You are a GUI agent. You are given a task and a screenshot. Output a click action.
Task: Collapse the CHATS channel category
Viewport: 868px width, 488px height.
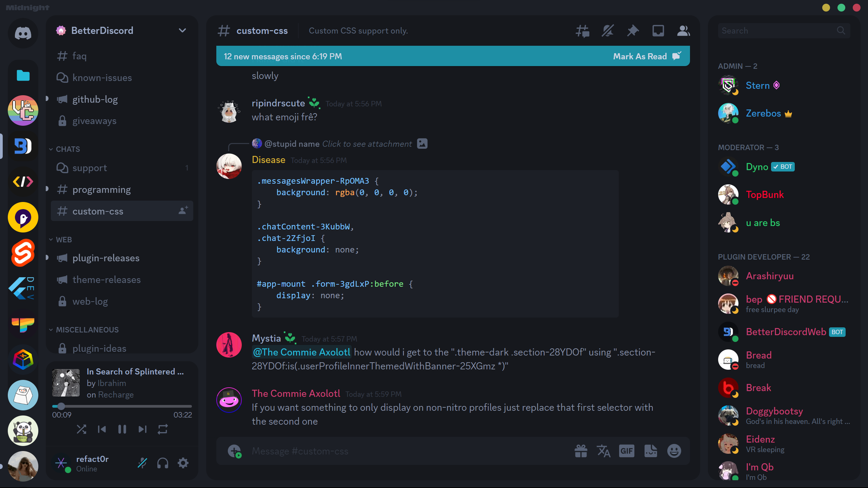[x=68, y=149]
